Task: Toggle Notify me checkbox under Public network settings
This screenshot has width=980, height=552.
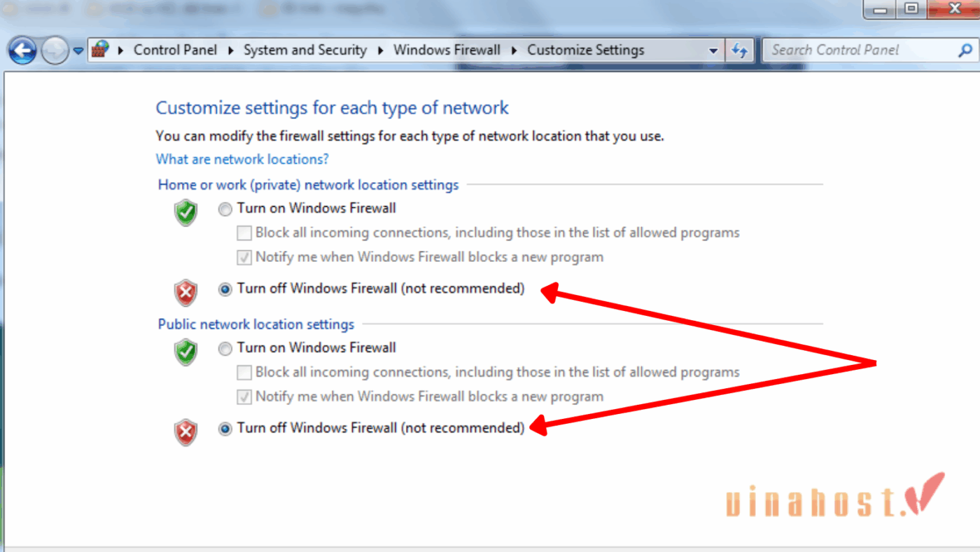Action: (x=244, y=397)
